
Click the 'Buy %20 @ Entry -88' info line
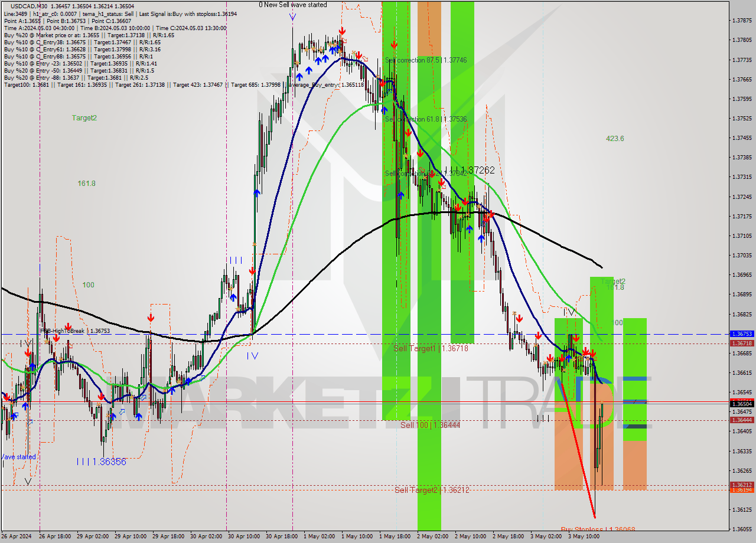76,78
